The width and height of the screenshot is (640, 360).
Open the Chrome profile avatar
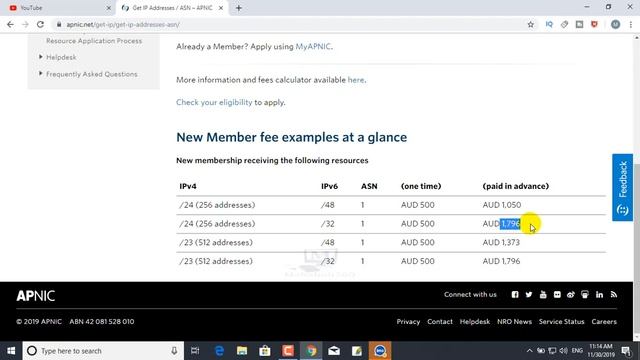pyautogui.click(x=616, y=24)
